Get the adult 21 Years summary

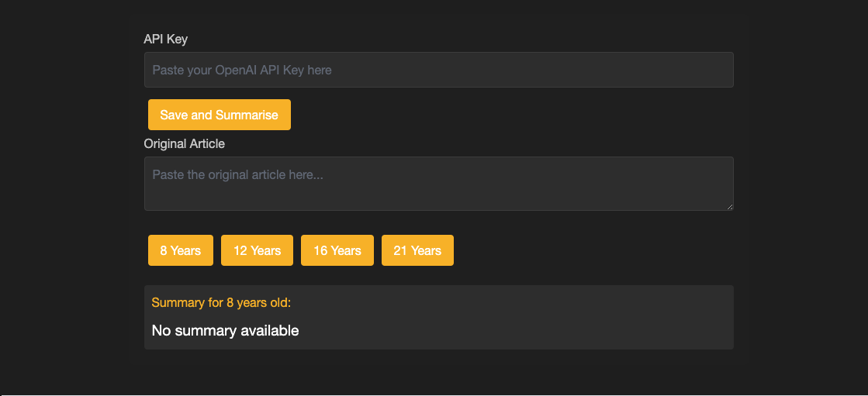pyautogui.click(x=417, y=250)
